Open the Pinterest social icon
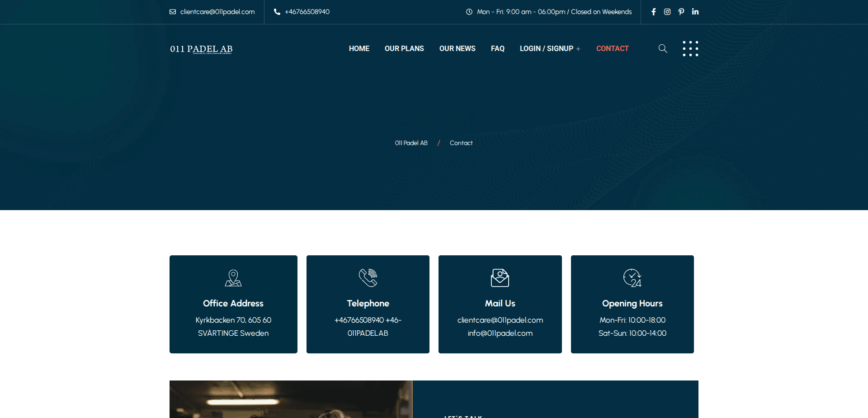The width and height of the screenshot is (868, 418). coord(681,12)
